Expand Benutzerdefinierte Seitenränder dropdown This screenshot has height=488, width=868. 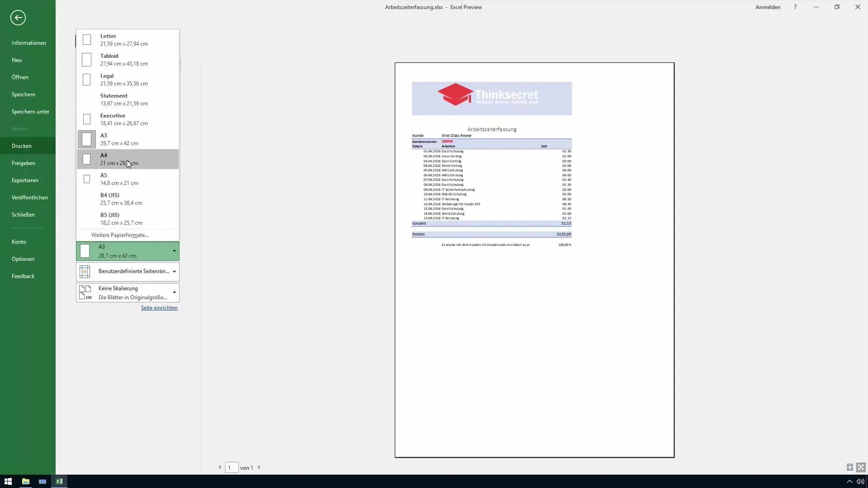click(174, 271)
